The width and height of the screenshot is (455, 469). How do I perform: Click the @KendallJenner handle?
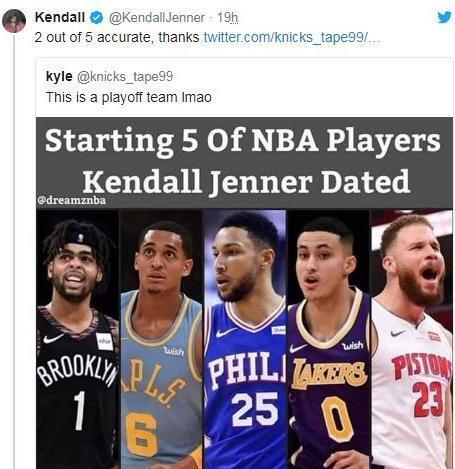pos(157,18)
